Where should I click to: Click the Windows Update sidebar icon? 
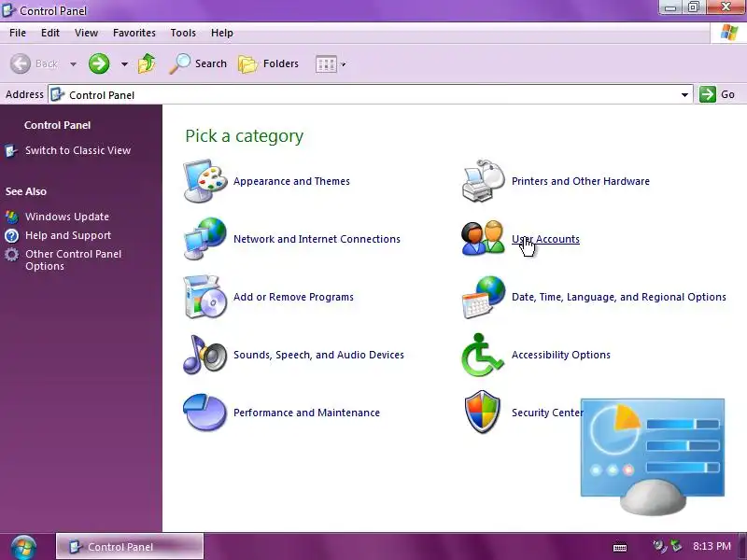11,217
